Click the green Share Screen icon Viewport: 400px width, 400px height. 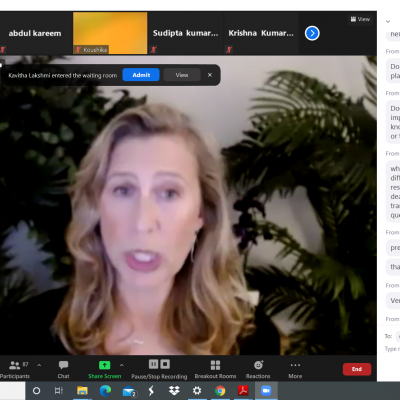pos(104,365)
